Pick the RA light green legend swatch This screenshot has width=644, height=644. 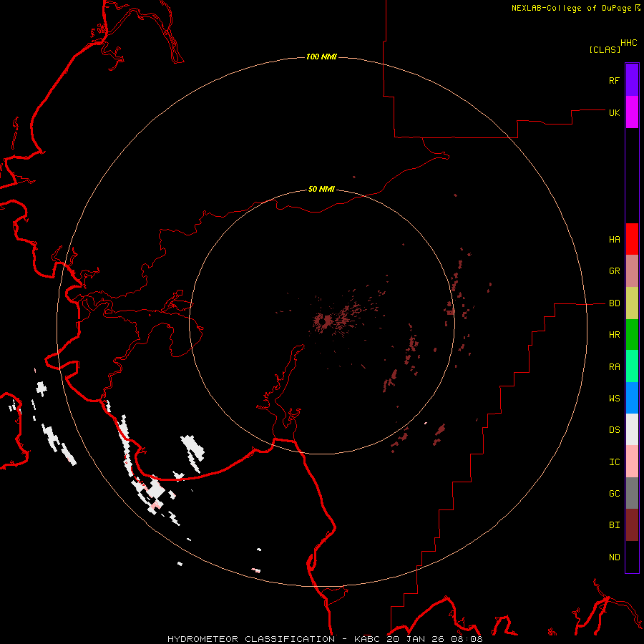tap(632, 366)
